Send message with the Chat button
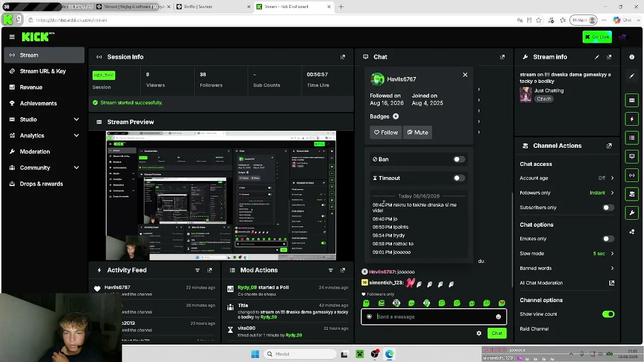Viewport: 644px width, 362px height. pos(497,333)
